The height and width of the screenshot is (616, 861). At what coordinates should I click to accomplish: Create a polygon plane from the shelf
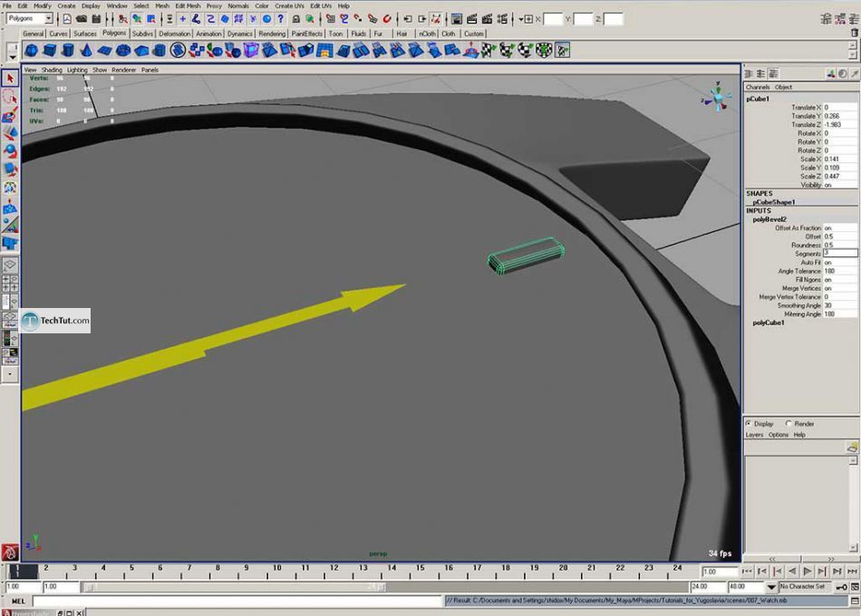pos(104,51)
